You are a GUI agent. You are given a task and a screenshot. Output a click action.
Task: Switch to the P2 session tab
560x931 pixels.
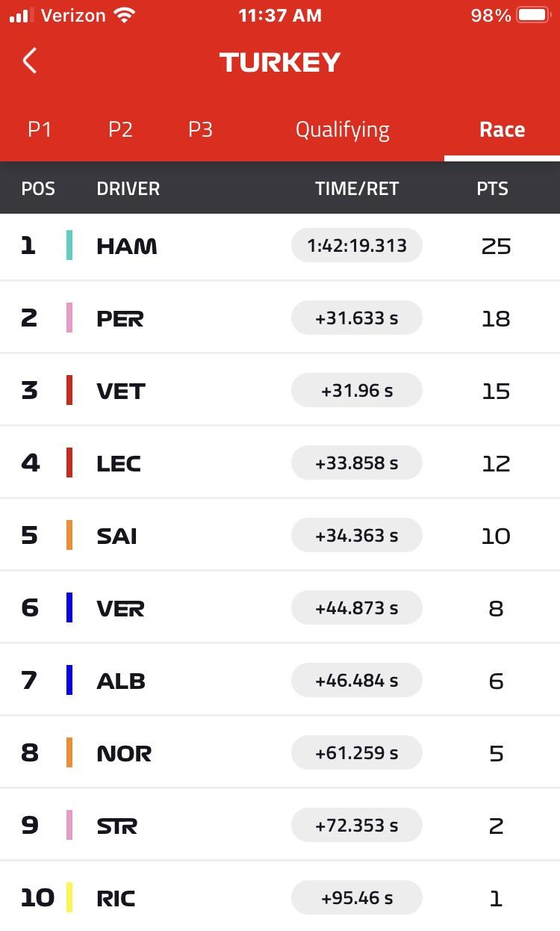tap(120, 129)
